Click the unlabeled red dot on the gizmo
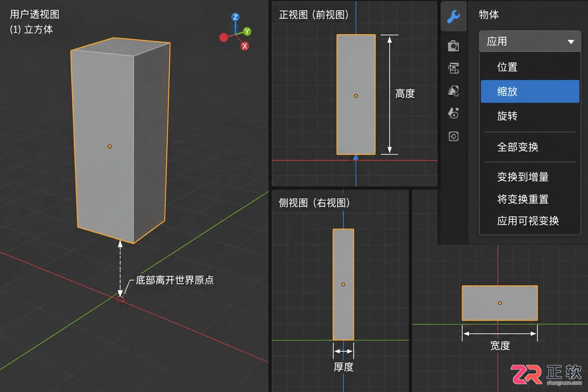The height and width of the screenshot is (392, 588). (223, 38)
